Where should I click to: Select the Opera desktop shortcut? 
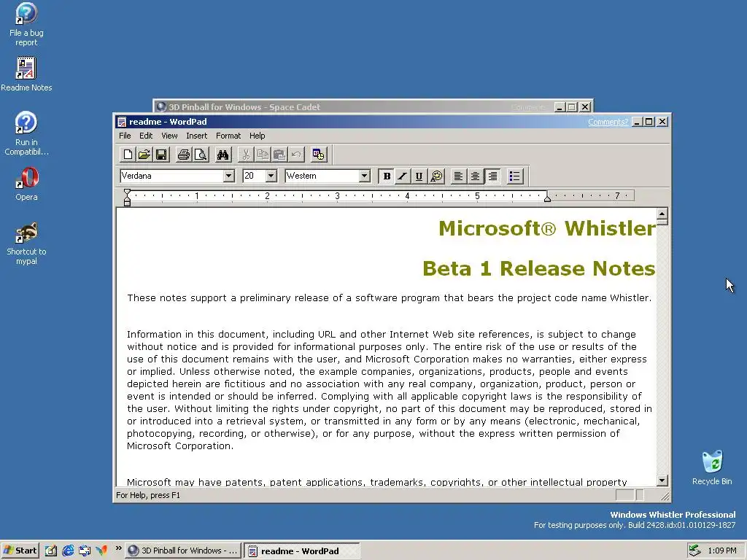tap(26, 184)
